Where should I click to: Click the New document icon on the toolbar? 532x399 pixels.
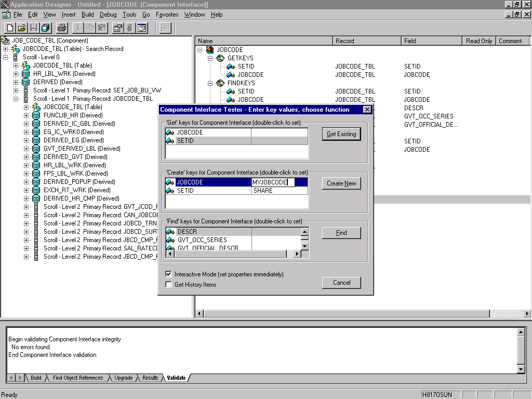[10, 28]
